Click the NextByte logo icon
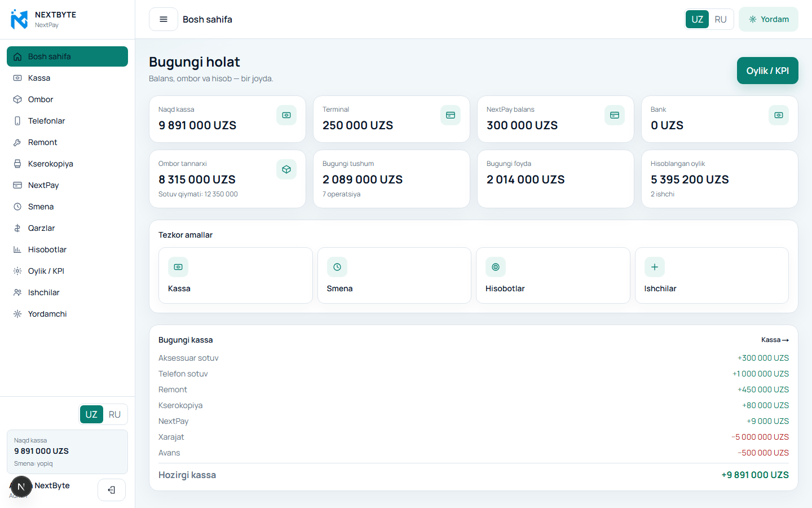 tap(19, 19)
